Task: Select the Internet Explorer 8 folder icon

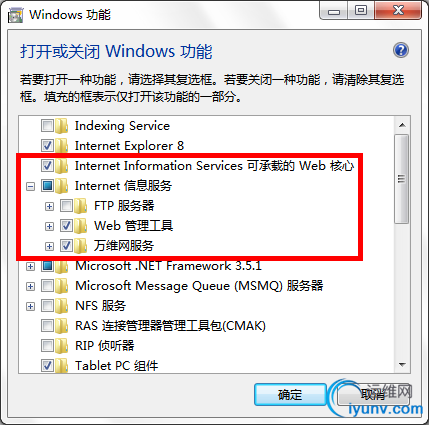Action: point(62,146)
